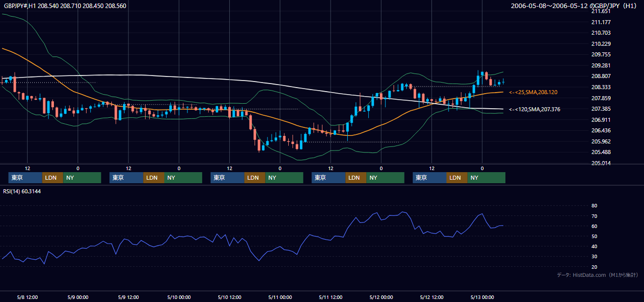
Task: Click the rightmost LDN session block
Action: [457, 178]
